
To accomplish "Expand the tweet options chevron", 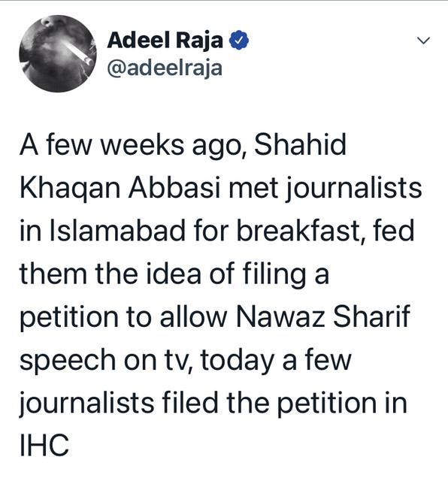I will pos(423,40).
